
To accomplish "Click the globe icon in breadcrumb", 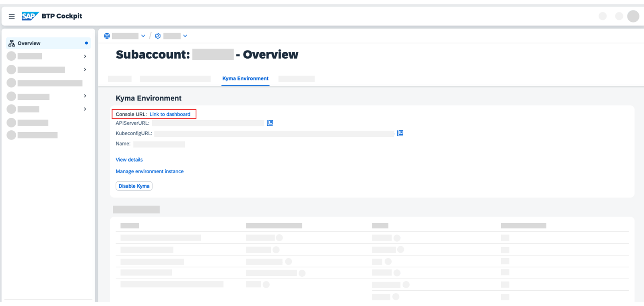I will pos(107,36).
